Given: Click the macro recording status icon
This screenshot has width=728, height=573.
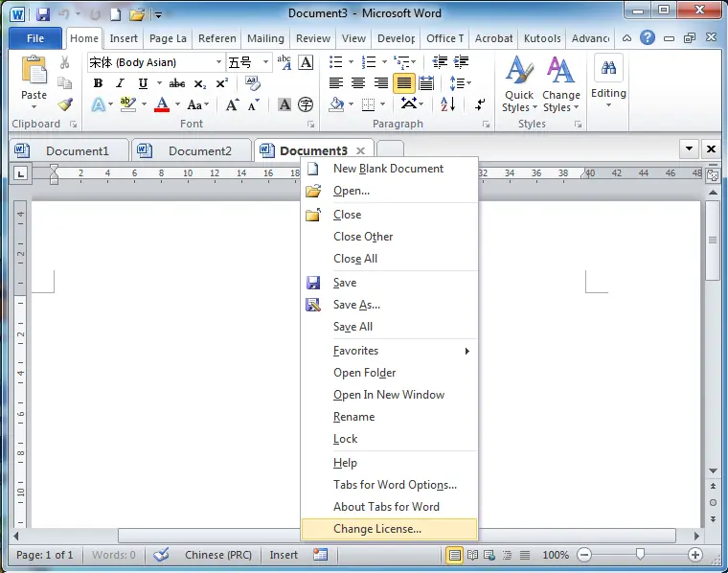Looking at the screenshot, I should [320, 555].
